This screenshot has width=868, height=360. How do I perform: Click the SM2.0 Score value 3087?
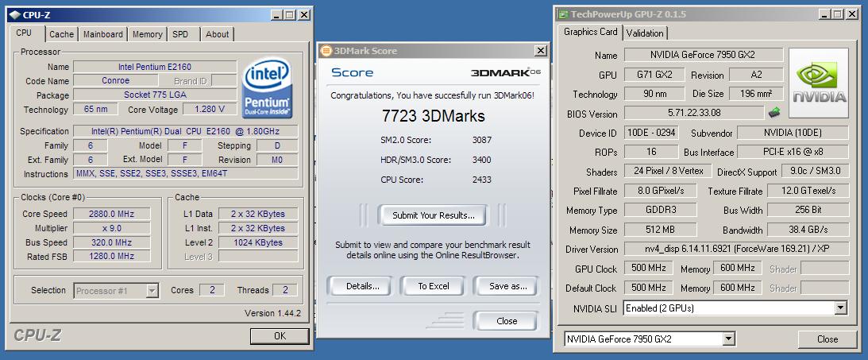pyautogui.click(x=481, y=140)
